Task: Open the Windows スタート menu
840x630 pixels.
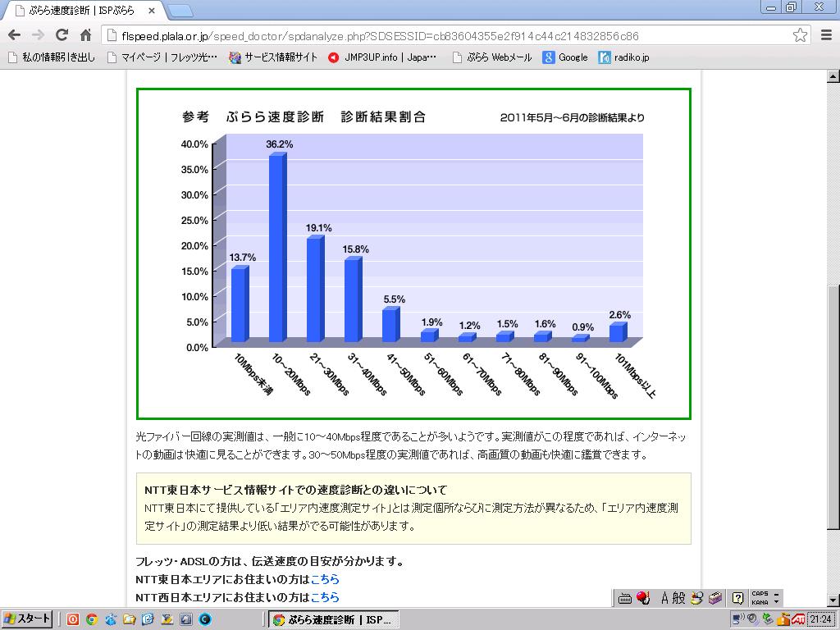Action: click(x=27, y=619)
